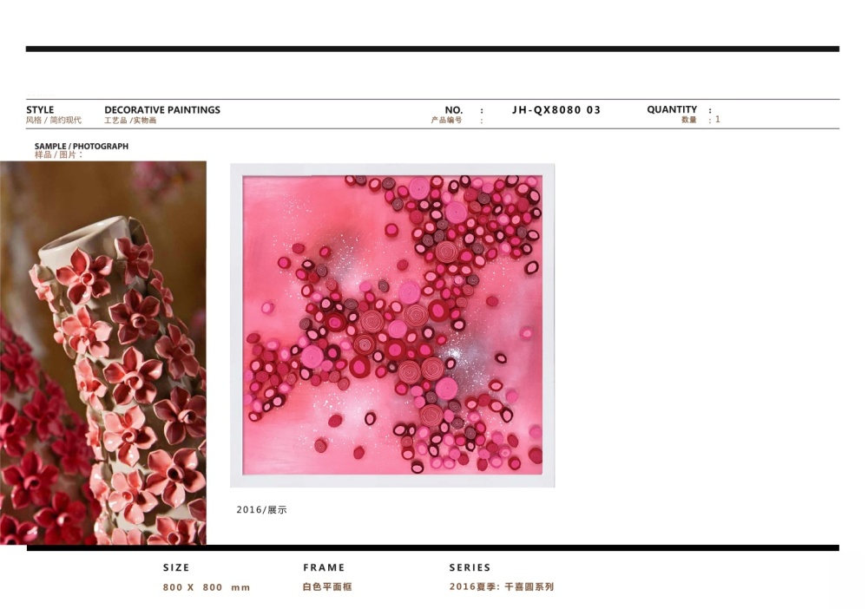Image resolution: width=868 pixels, height=609 pixels.
Task: Select the 2016夏季 series name text
Action: click(x=502, y=586)
